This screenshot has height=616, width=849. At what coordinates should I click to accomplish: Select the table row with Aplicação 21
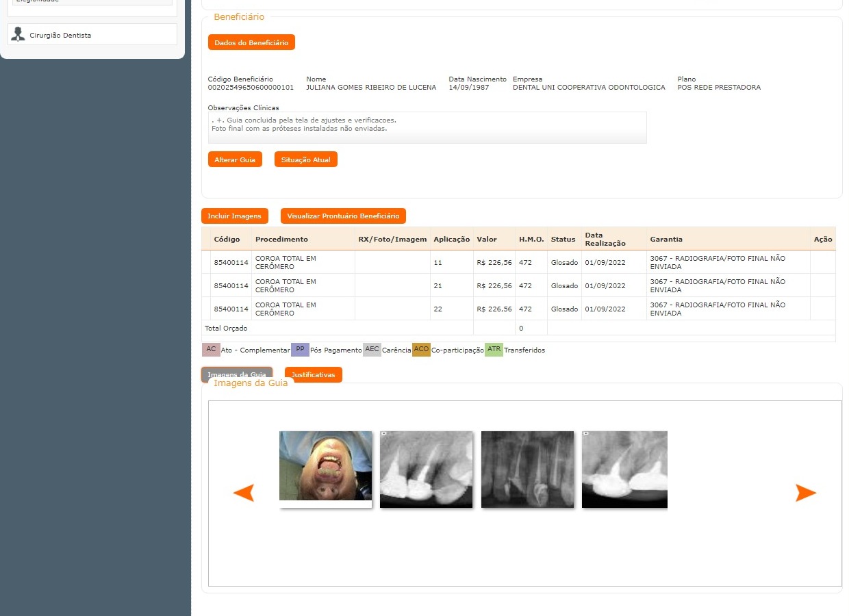tap(438, 285)
